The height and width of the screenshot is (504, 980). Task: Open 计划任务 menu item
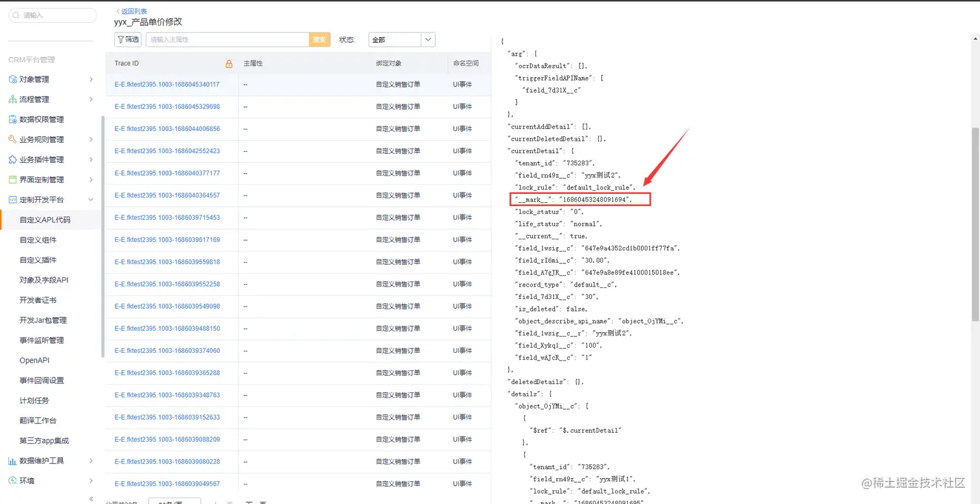click(34, 401)
